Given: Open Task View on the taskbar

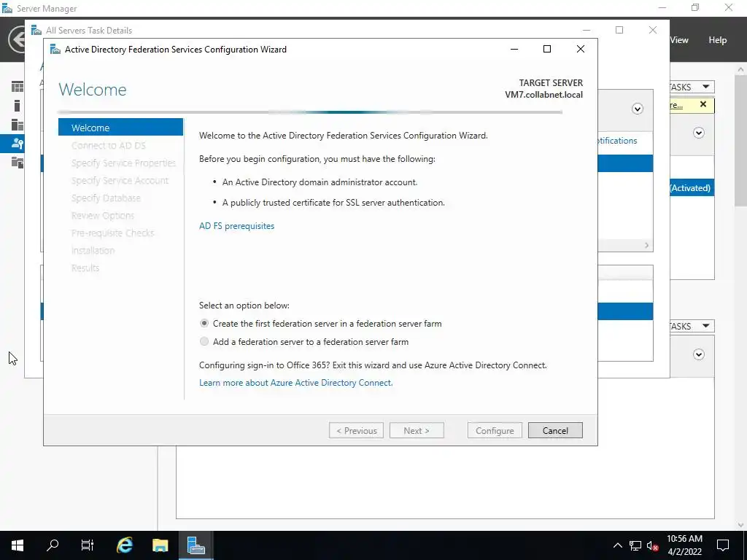Looking at the screenshot, I should point(88,545).
